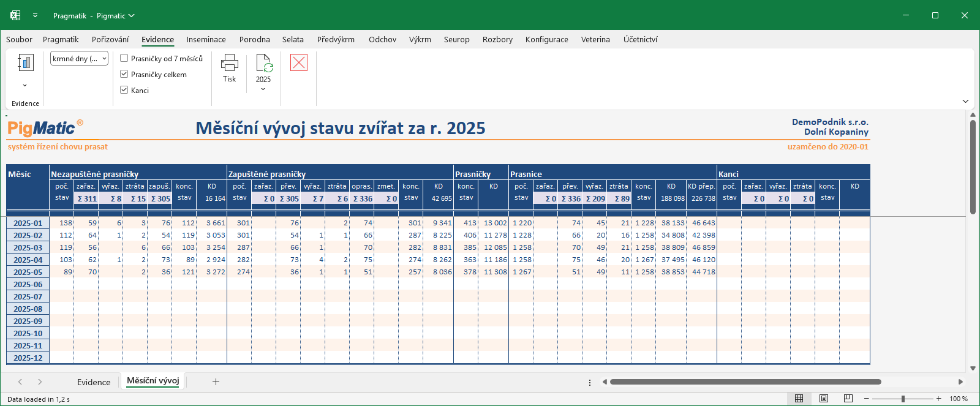This screenshot has width=980, height=406.
Task: Add a new sheet with plus icon
Action: tap(216, 382)
